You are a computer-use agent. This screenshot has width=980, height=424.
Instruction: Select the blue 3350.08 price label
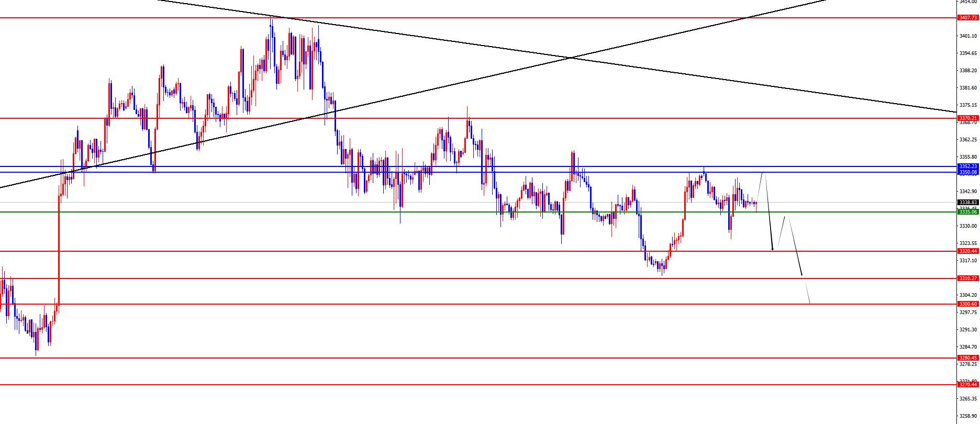[968, 172]
